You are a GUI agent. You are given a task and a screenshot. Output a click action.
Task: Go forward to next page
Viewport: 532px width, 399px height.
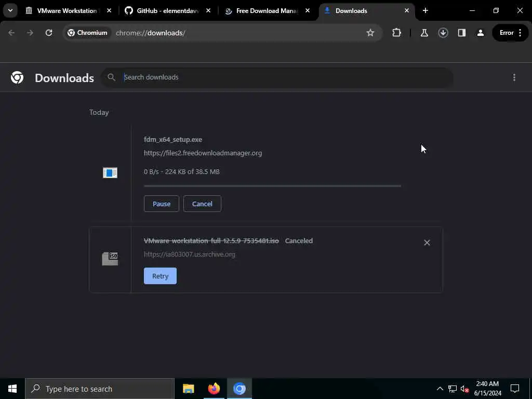coord(30,33)
